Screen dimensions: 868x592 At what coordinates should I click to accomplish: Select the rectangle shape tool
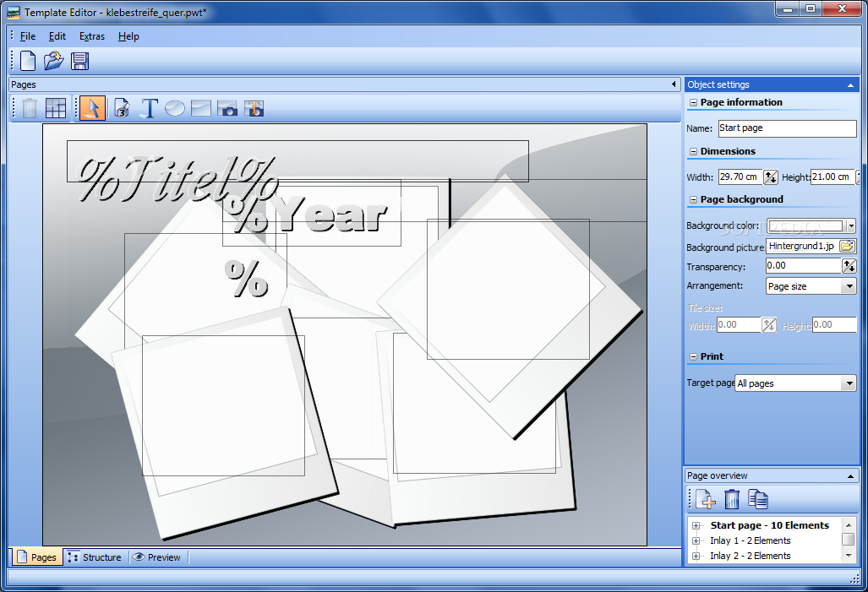tap(200, 108)
